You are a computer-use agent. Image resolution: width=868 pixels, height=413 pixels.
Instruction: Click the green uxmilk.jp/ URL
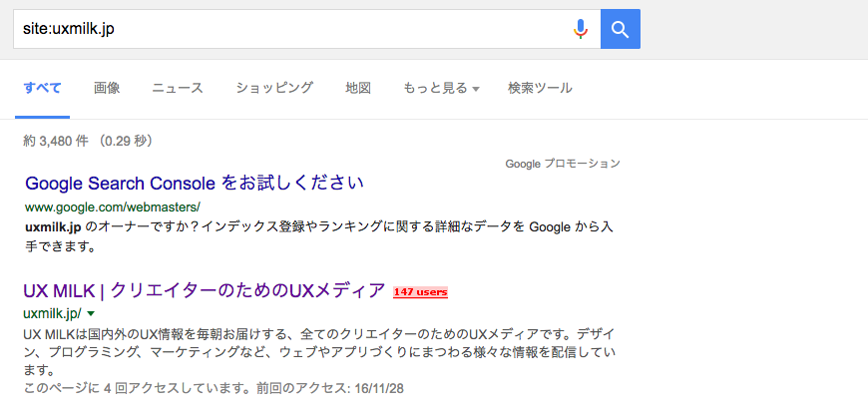coord(52,313)
